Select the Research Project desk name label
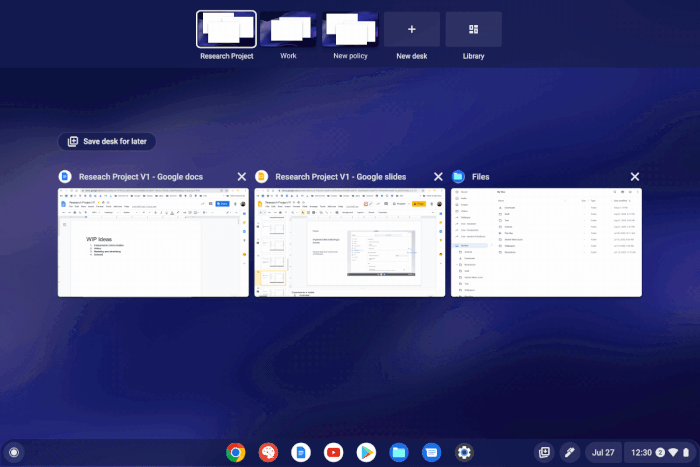The width and height of the screenshot is (700, 467). (x=226, y=56)
